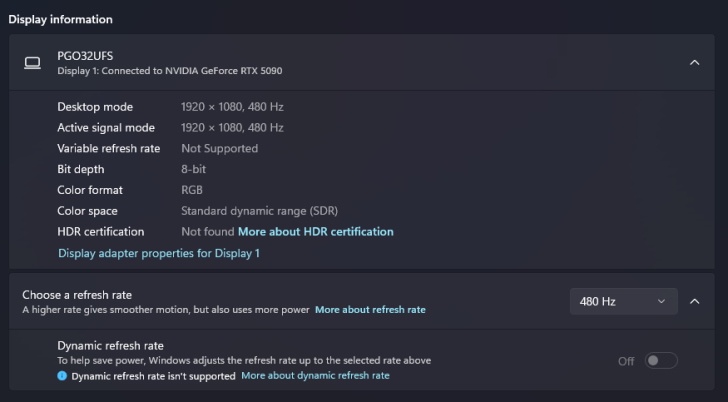Click the Active signal mode value
The width and height of the screenshot is (728, 402).
(x=232, y=128)
